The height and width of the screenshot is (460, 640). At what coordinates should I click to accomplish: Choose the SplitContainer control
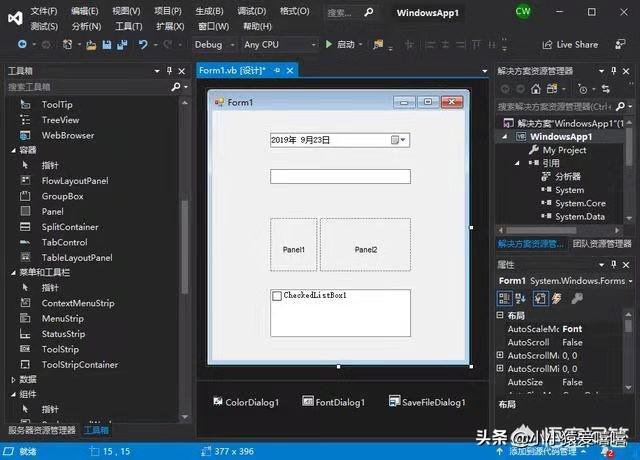pyautogui.click(x=70, y=227)
